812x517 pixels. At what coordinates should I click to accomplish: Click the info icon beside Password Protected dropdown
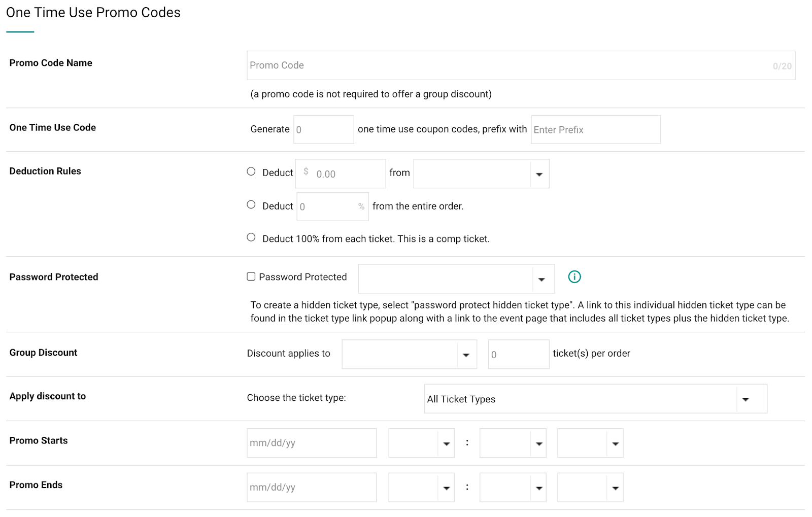pyautogui.click(x=574, y=277)
